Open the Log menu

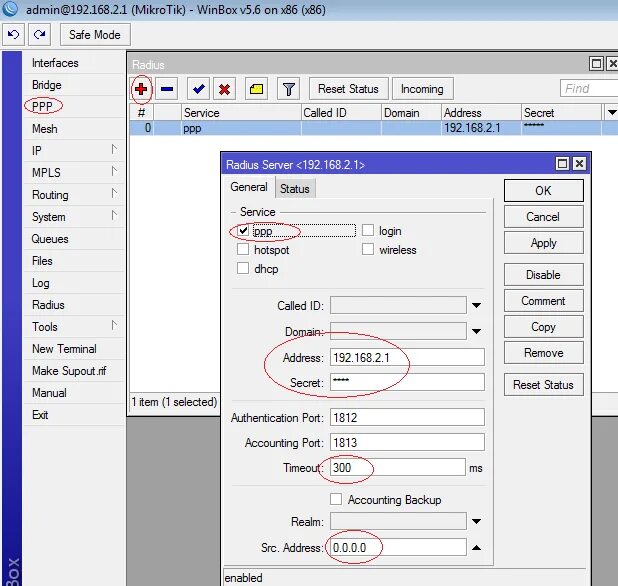[x=41, y=283]
